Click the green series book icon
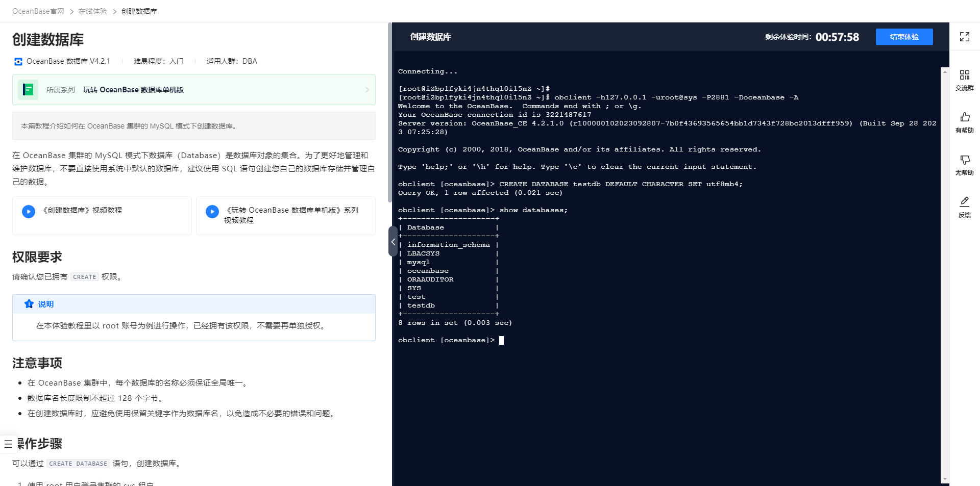Image resolution: width=980 pixels, height=486 pixels. (x=28, y=90)
